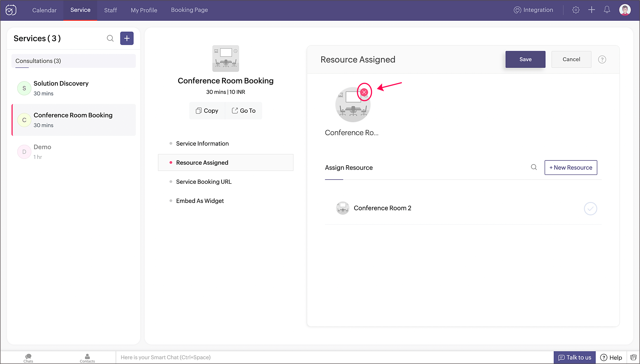Image resolution: width=640 pixels, height=364 pixels.
Task: Click the Solution Discovery avatar S
Action: (24, 89)
